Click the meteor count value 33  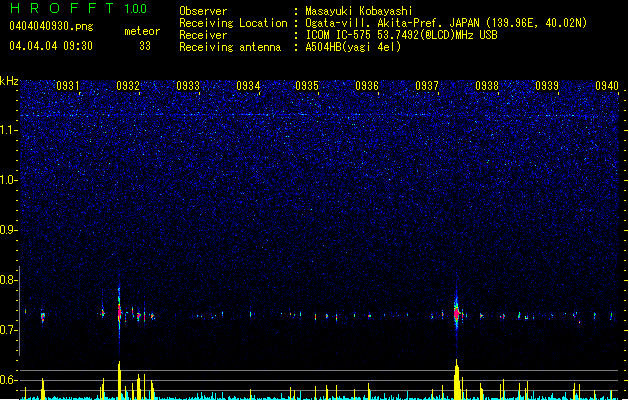[145, 46]
